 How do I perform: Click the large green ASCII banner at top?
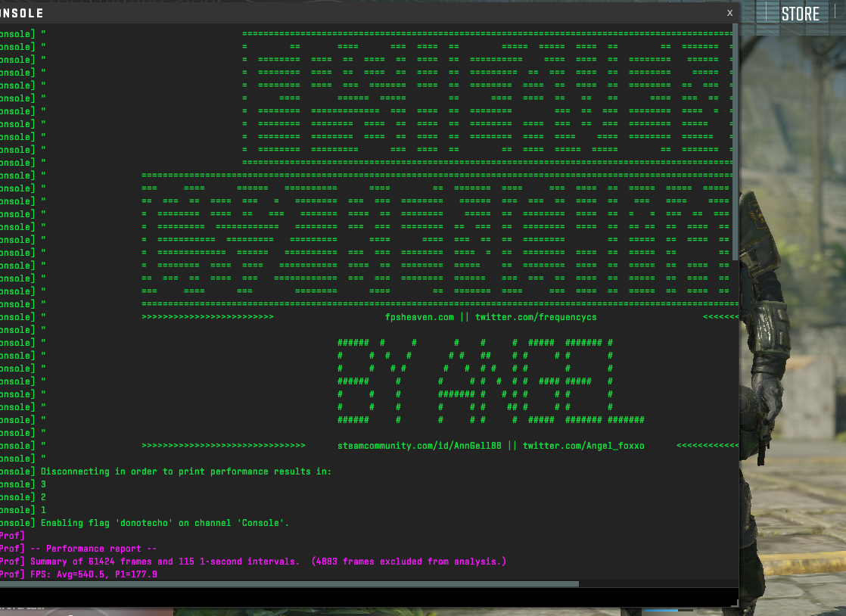click(x=484, y=98)
